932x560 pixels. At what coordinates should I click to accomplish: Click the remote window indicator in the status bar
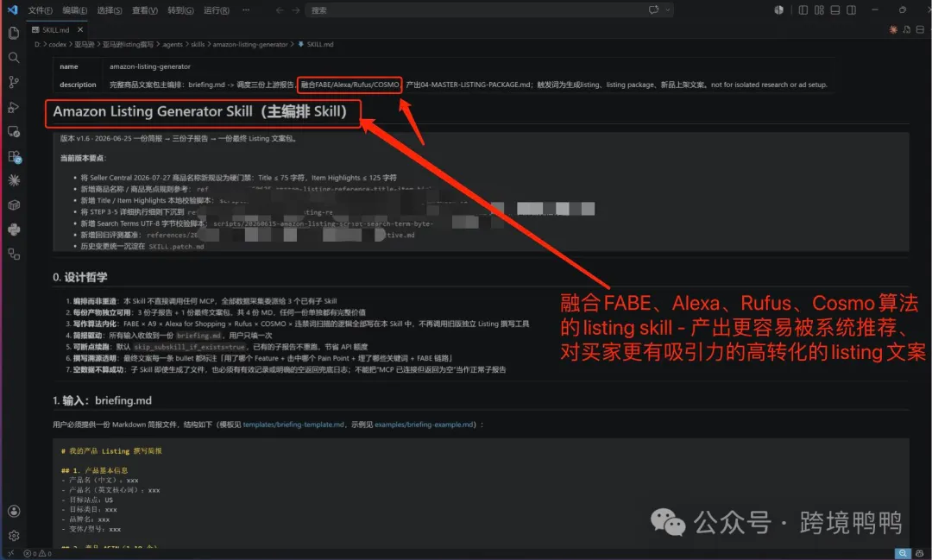(10, 553)
